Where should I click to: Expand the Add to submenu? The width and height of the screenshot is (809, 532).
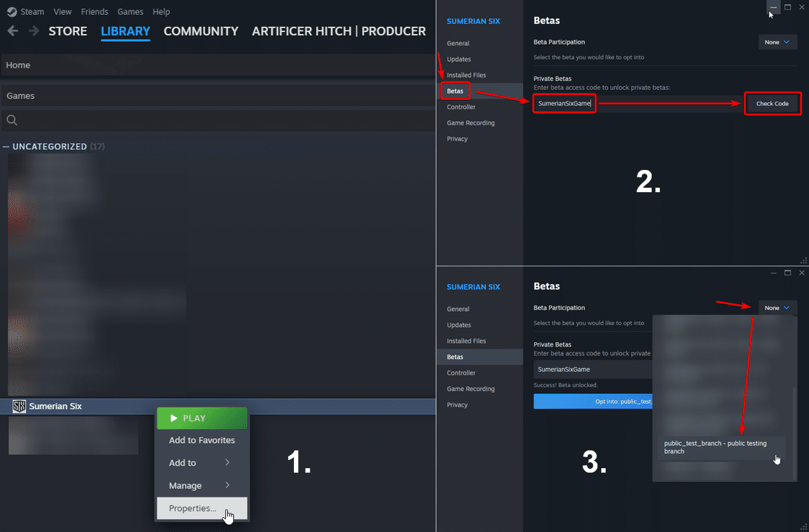202,463
